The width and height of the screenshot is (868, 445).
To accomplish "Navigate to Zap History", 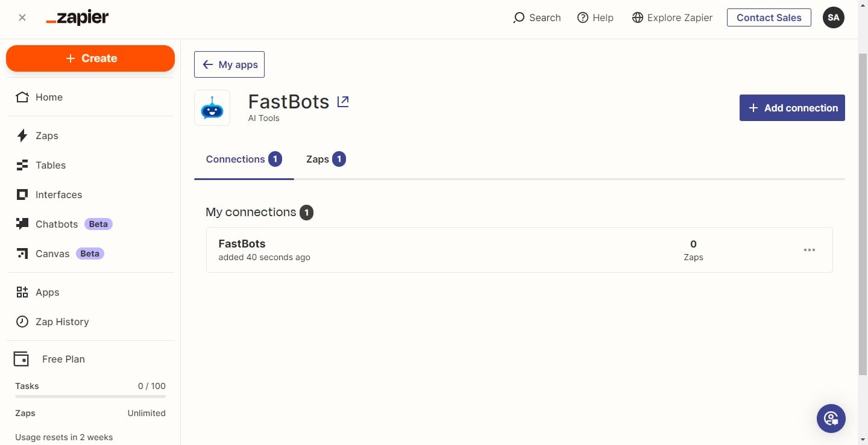I will tap(61, 322).
